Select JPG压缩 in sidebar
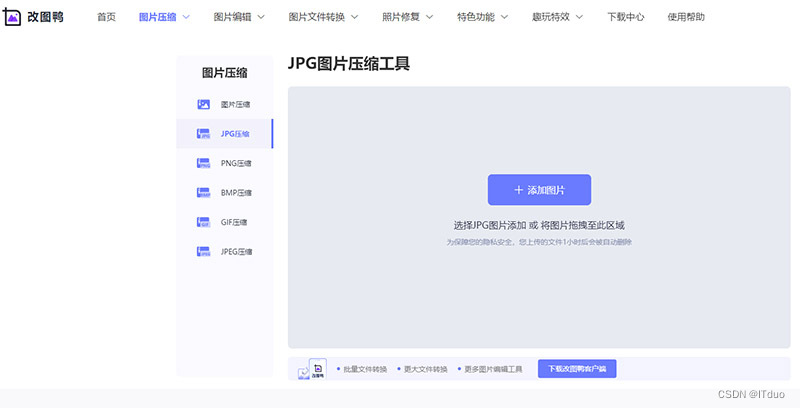Screen dimensions: 800x408 coord(224,134)
